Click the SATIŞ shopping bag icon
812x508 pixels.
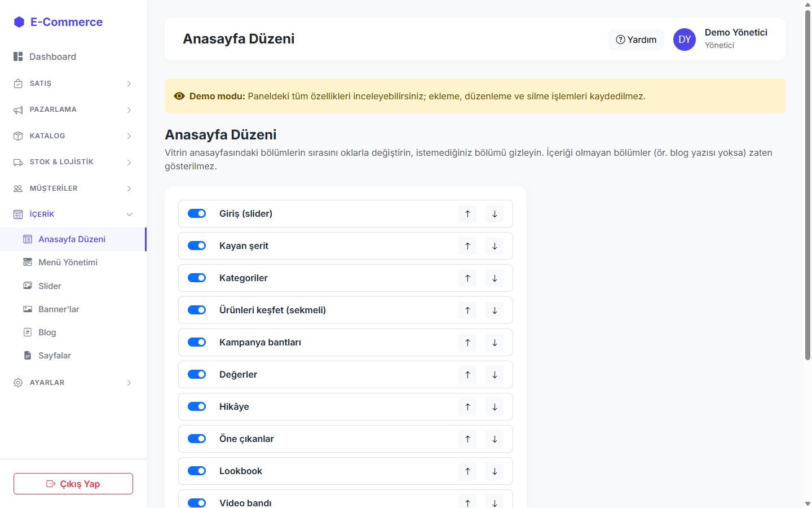[18, 84]
